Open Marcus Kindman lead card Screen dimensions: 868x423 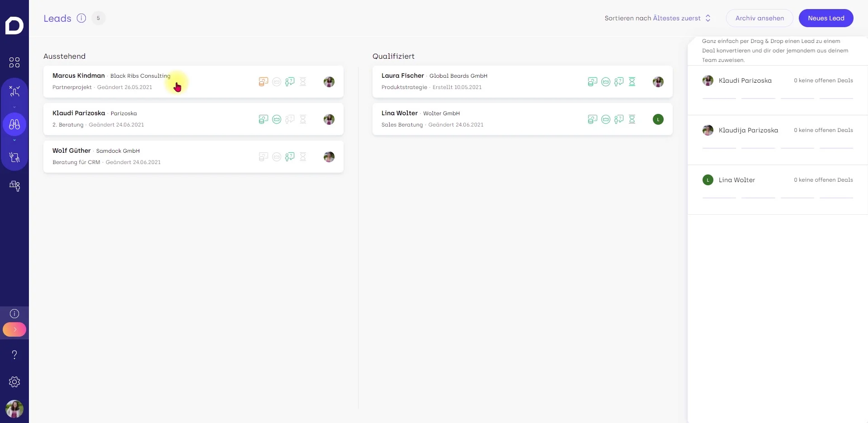193,82
